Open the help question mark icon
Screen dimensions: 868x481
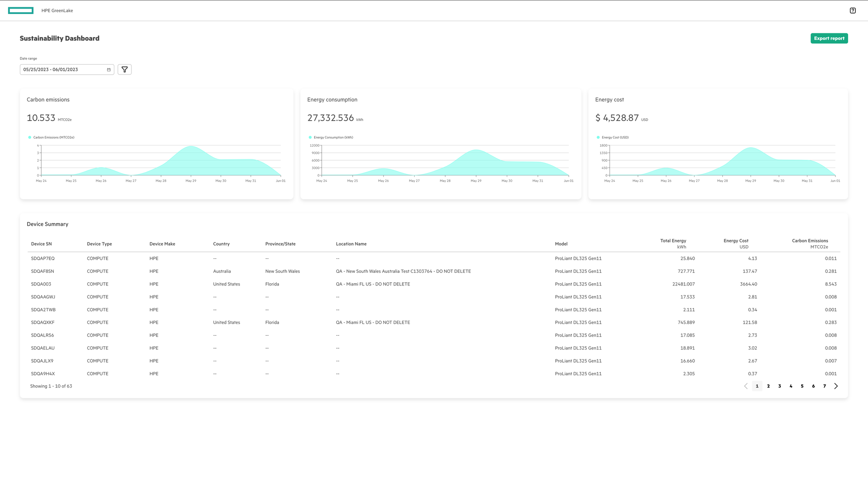click(852, 10)
